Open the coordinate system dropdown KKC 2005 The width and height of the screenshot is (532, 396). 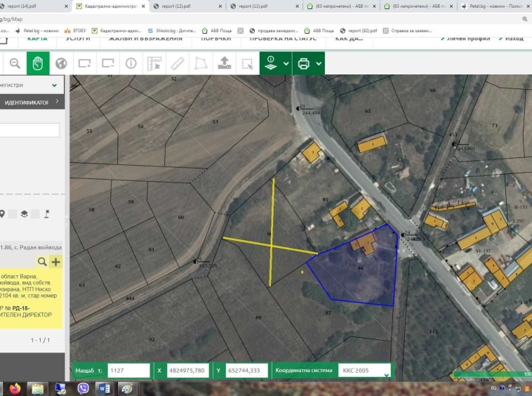pyautogui.click(x=365, y=370)
